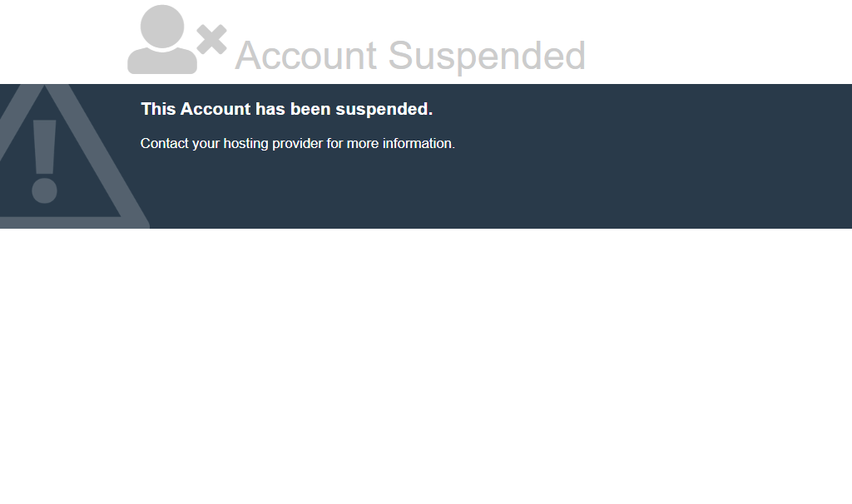Image resolution: width=852 pixels, height=504 pixels.
Task: Click the shoulders of the user silhouette
Action: [162, 61]
